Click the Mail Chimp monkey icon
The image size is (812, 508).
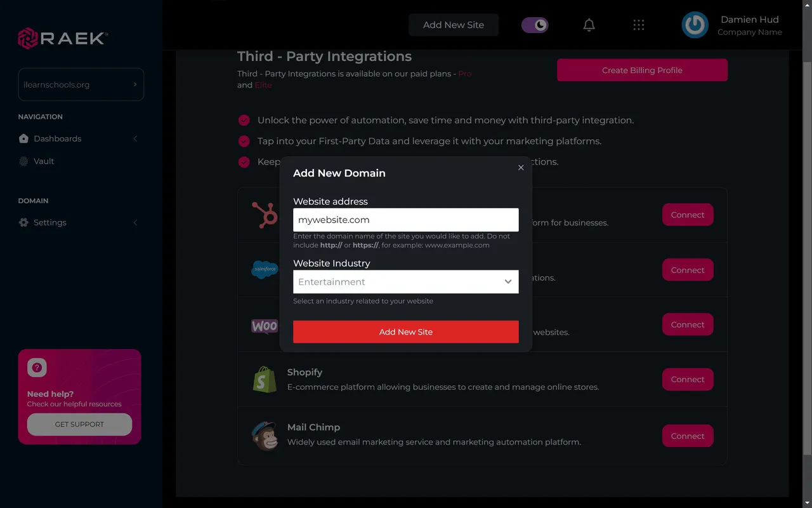pyautogui.click(x=265, y=436)
